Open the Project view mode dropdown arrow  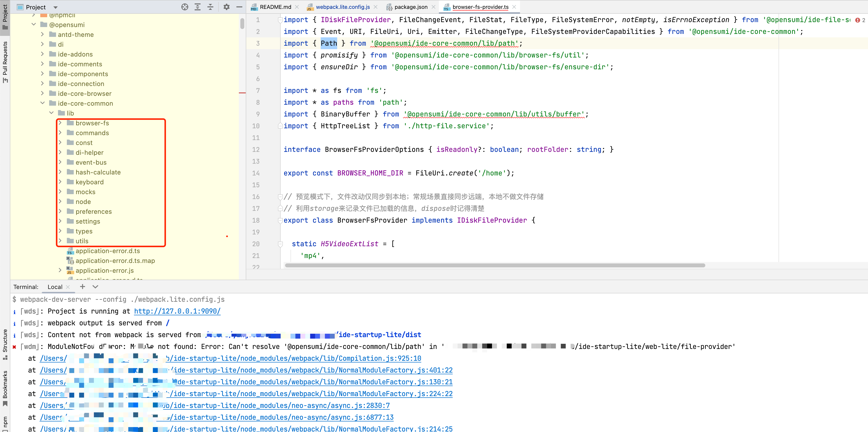point(55,7)
